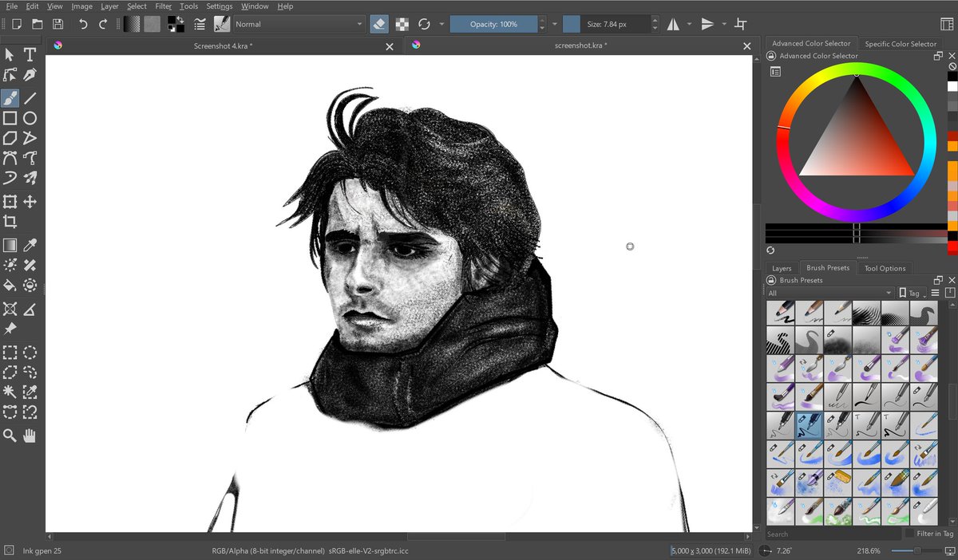Float the Advanced Color Selector docker
Image resolution: width=958 pixels, height=560 pixels.
(939, 56)
